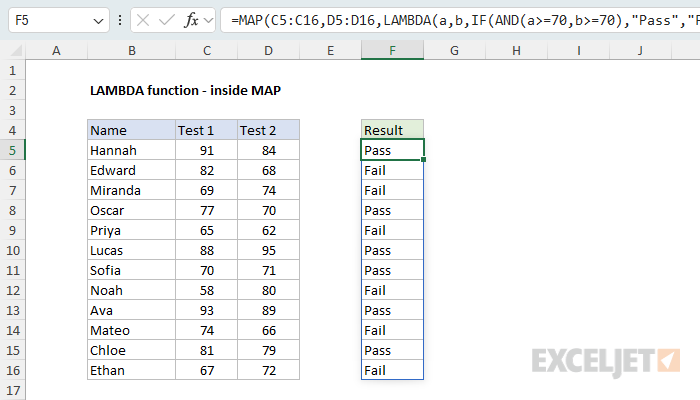Select row 5 header
Screen dimensions: 700x400
click(x=12, y=150)
